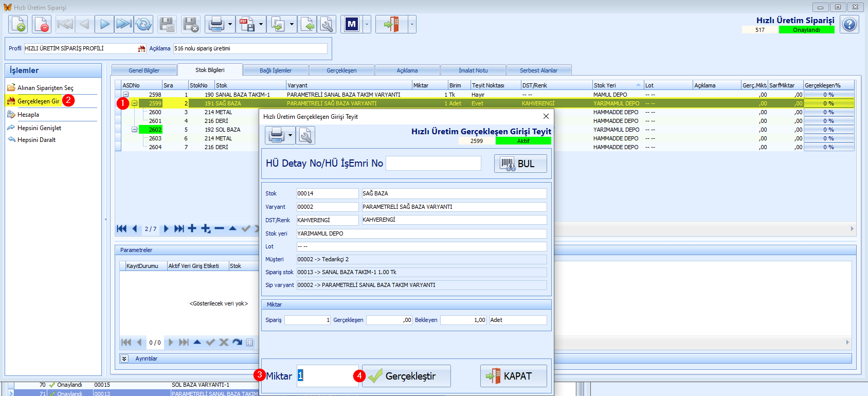This screenshot has height=396, width=868.
Task: Open the copy document dropdown arrow
Action: (x=292, y=24)
